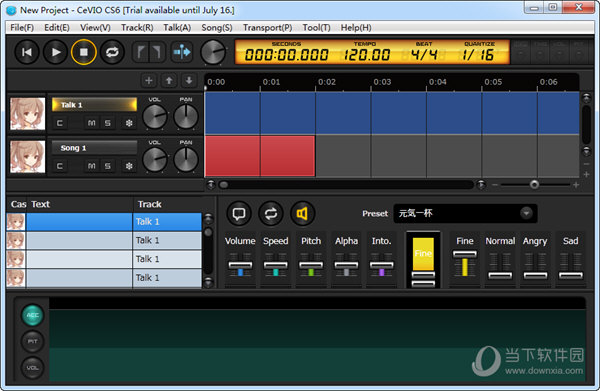This screenshot has width=600, height=391.
Task: Start playback with the Play button
Action: pos(55,52)
